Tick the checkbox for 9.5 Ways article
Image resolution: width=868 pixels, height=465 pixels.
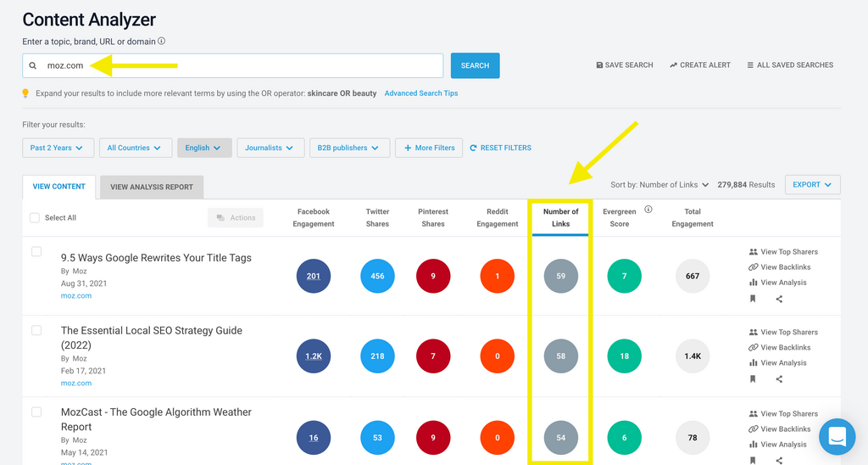pos(36,252)
